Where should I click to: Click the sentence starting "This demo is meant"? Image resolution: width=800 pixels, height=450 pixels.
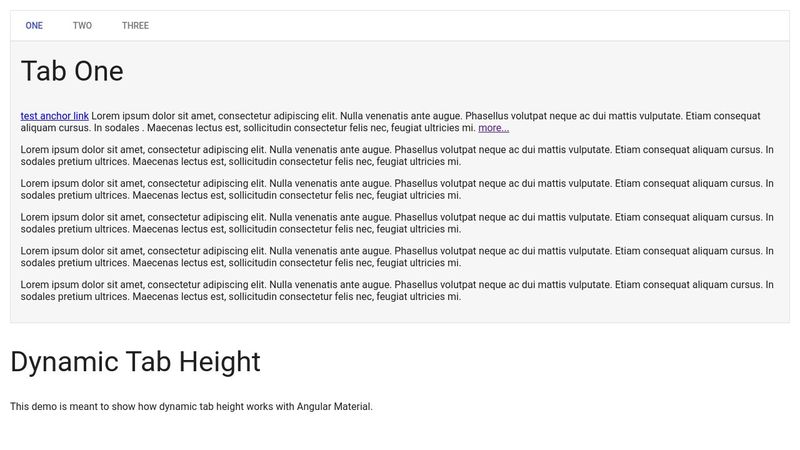(x=191, y=407)
